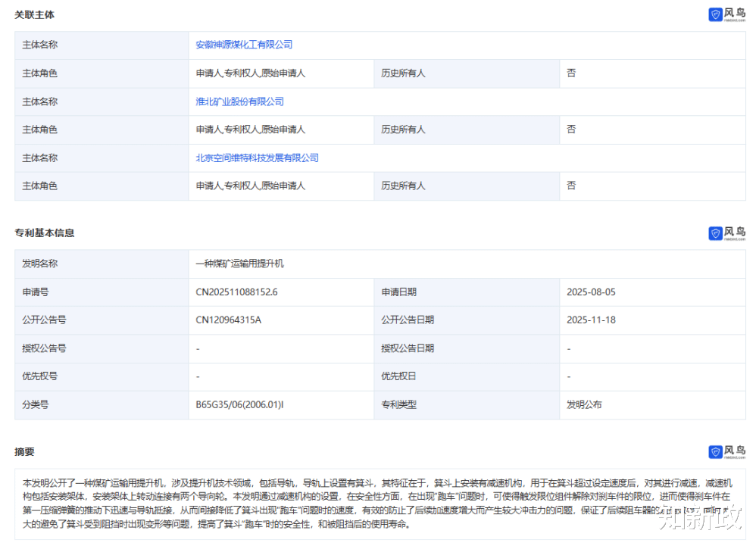Click 主体名称 label in 安徽神源煤化工 row

pyautogui.click(x=39, y=45)
